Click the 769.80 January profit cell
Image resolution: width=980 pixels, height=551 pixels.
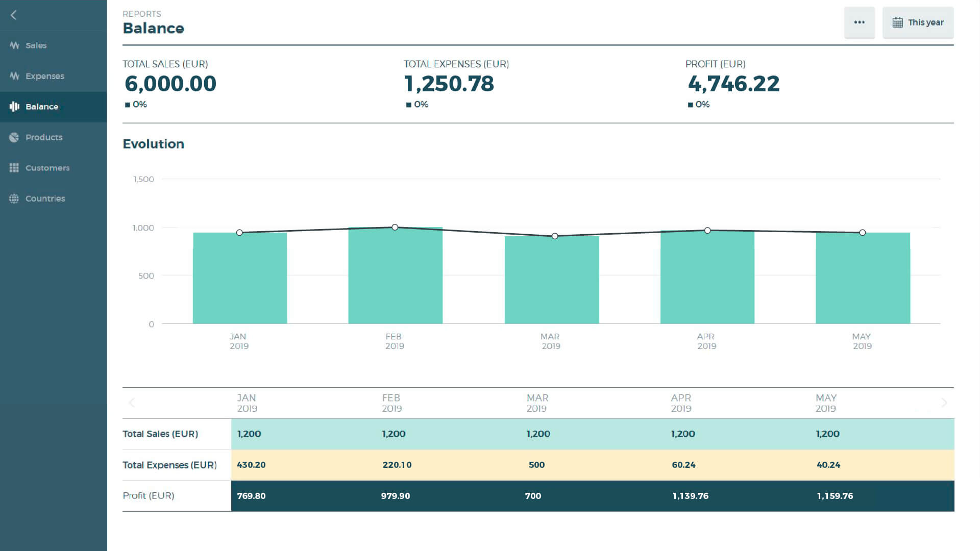[251, 496]
